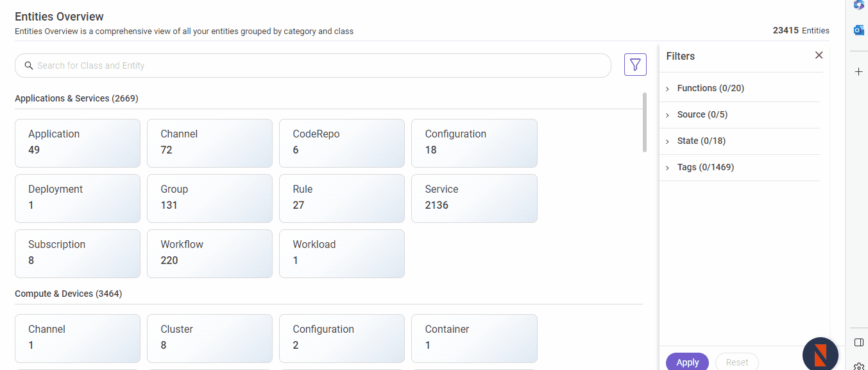Open the Outlook sidebar icon
The image size is (868, 370).
858,30
